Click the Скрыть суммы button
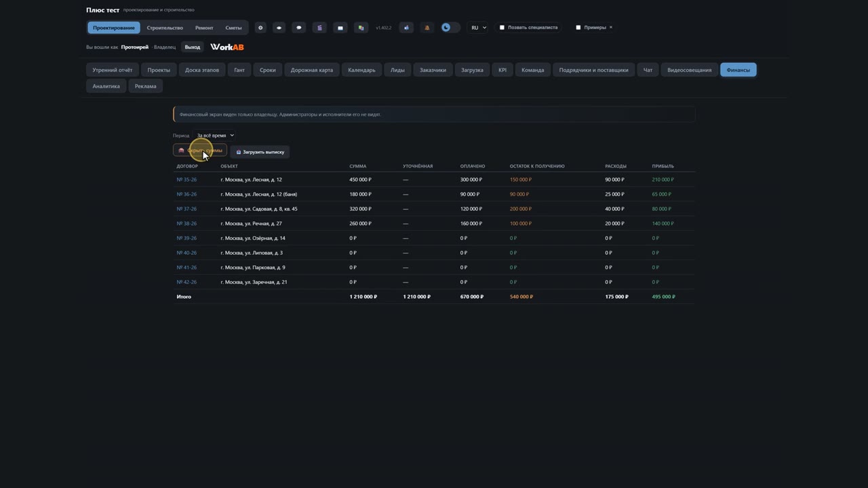This screenshot has width=868, height=488. (x=200, y=150)
